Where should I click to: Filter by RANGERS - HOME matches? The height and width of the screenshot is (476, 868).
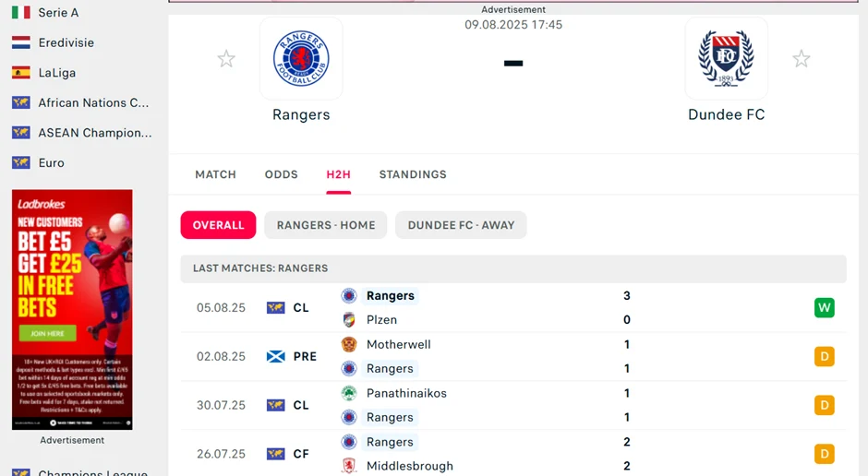326,225
